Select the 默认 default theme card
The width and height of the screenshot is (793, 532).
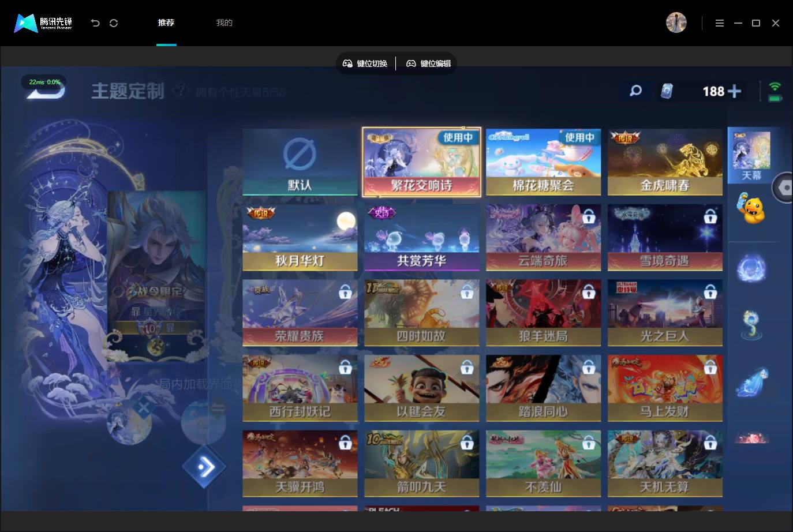click(x=300, y=162)
